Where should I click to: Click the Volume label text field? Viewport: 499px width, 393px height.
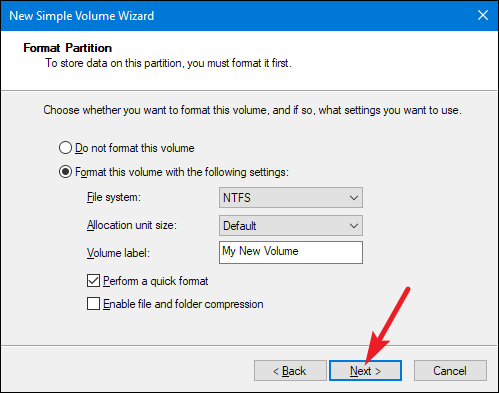tap(291, 252)
